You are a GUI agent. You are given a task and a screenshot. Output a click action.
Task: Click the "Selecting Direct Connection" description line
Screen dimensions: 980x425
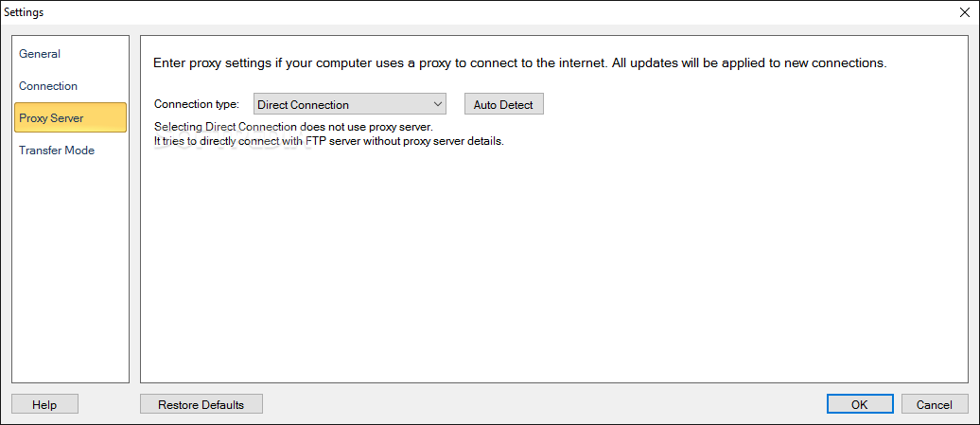(293, 127)
